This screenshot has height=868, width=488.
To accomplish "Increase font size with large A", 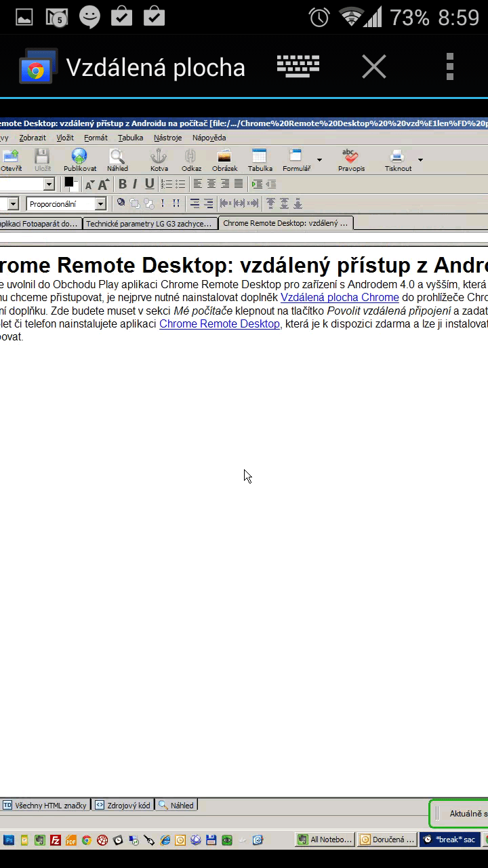I will 103,184.
